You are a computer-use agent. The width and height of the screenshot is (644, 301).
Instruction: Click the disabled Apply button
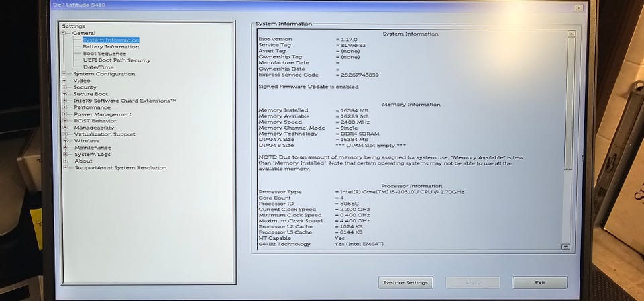coord(473,282)
